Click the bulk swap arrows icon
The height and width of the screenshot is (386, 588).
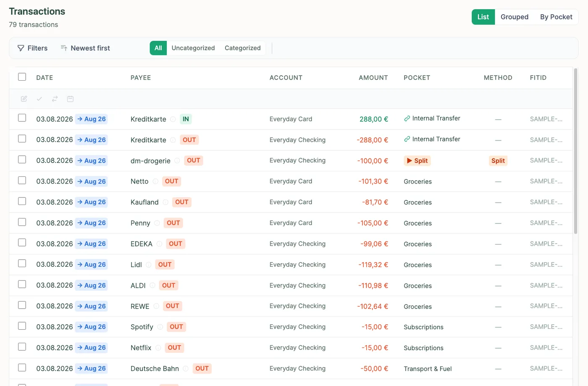[55, 99]
